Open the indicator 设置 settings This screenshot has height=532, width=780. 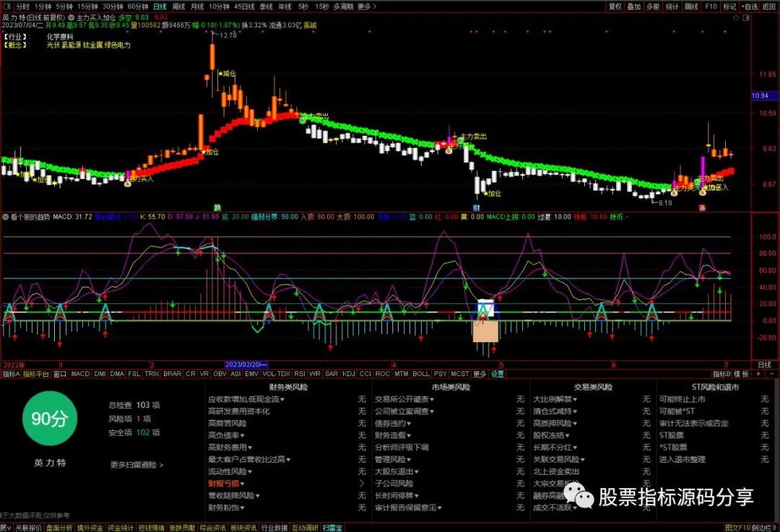click(498, 374)
